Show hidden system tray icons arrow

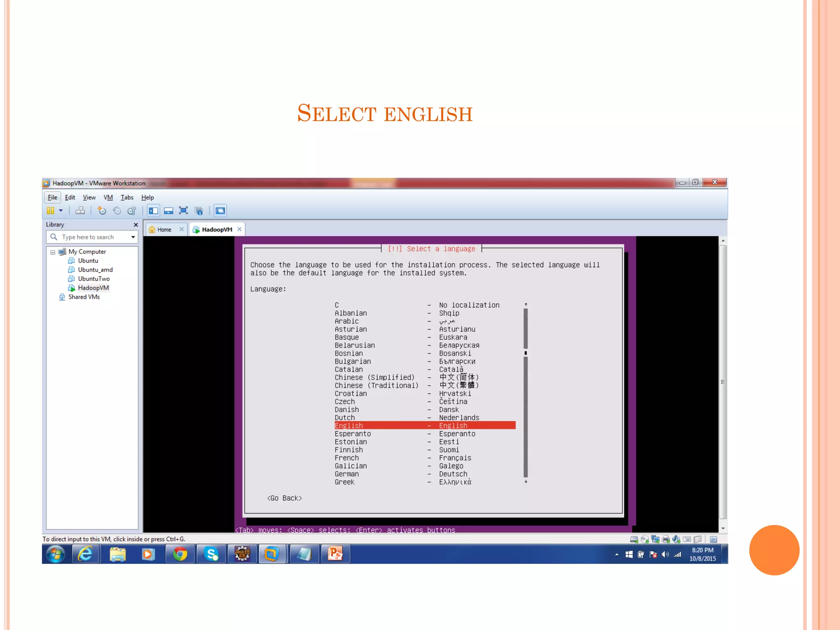(x=617, y=555)
